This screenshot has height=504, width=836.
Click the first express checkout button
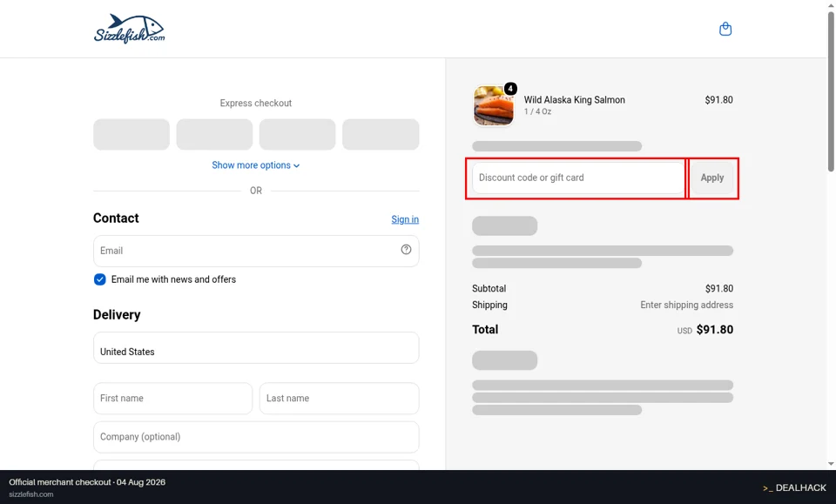(131, 134)
